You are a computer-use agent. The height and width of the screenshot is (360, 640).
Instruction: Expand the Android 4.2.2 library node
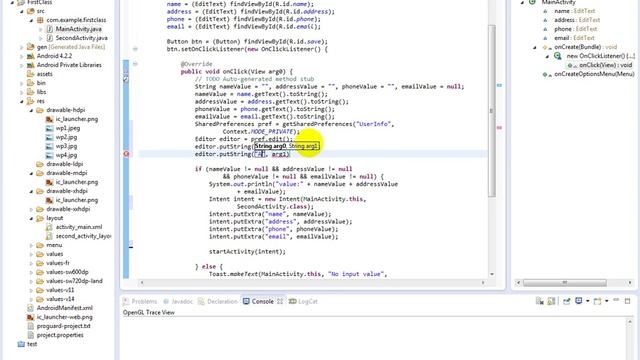(22, 56)
